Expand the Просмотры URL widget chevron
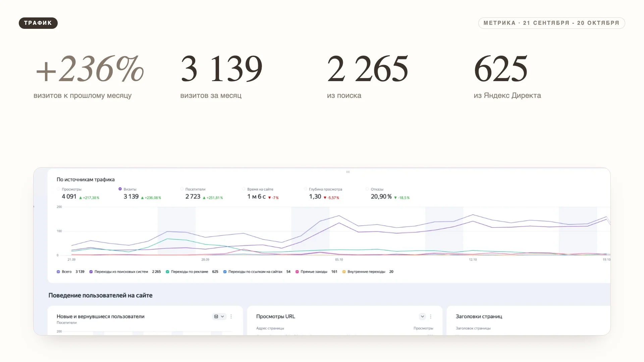 422,316
